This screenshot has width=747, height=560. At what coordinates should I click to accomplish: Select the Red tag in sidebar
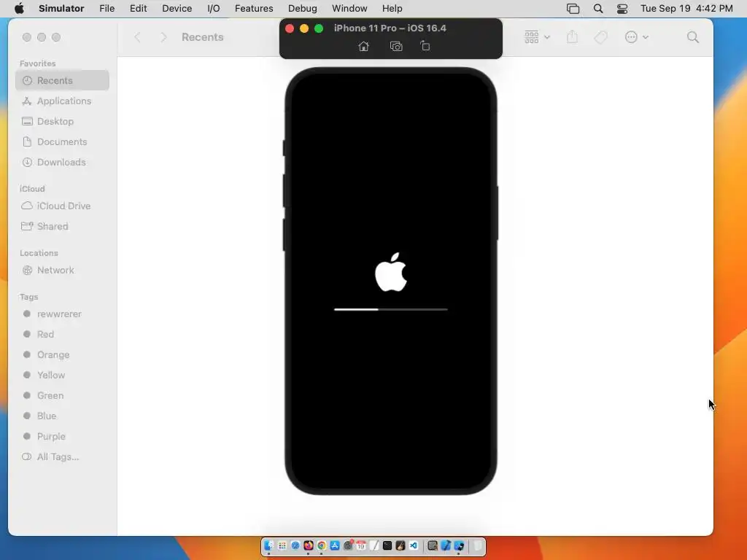pyautogui.click(x=62, y=334)
